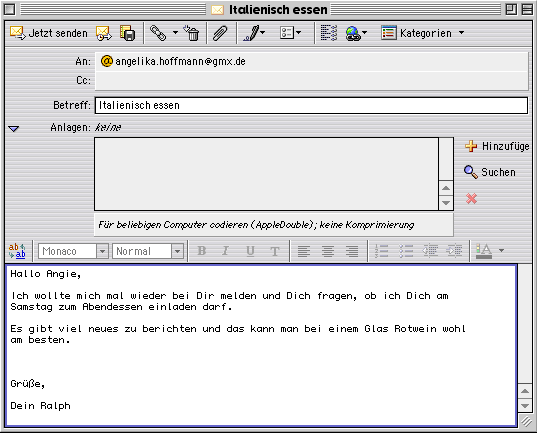Toggle Bold formatting button
Viewport: 537px width, 433px height.
click(x=202, y=251)
